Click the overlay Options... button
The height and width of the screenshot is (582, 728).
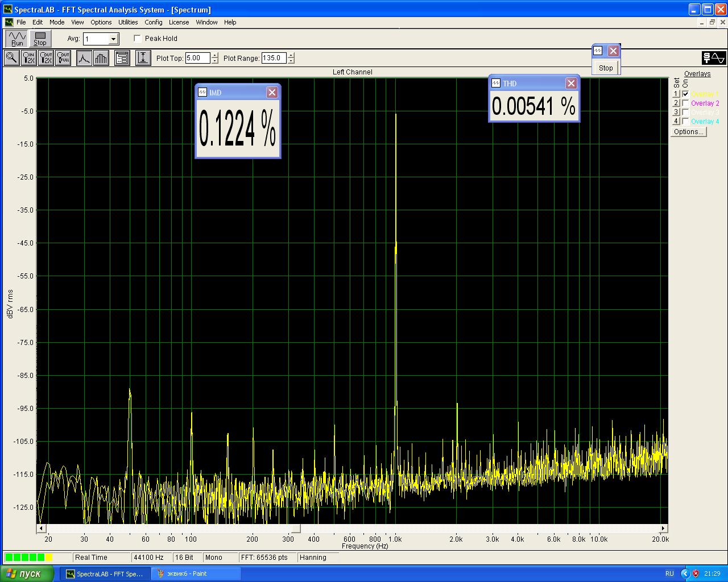tap(688, 132)
